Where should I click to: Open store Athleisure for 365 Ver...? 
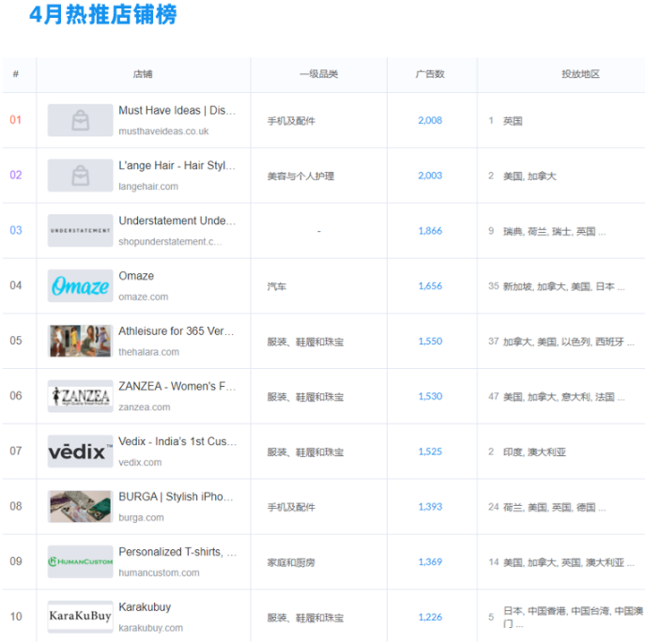point(176,331)
